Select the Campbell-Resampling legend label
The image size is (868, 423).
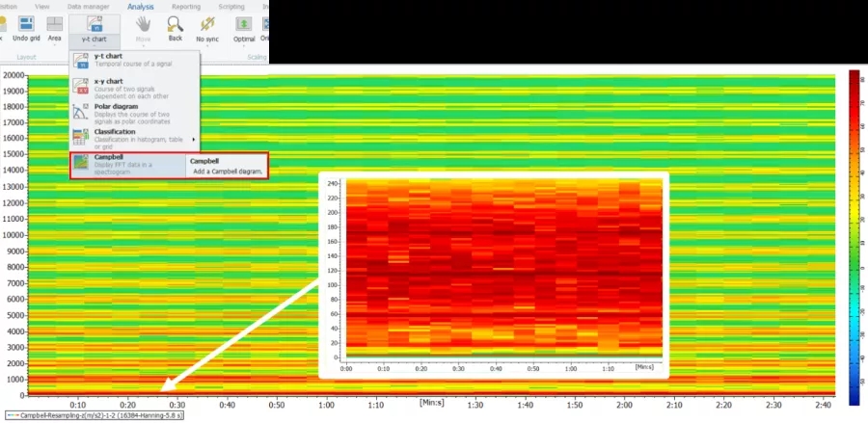point(95,414)
